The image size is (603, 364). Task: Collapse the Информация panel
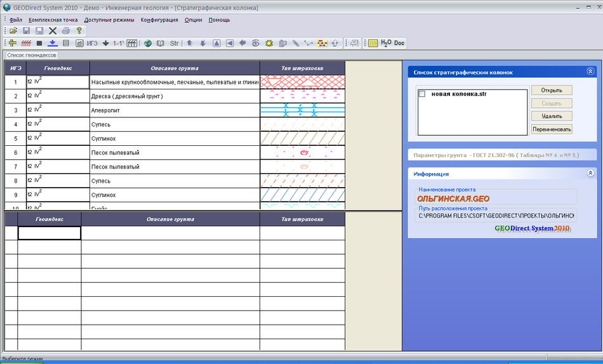click(x=590, y=173)
